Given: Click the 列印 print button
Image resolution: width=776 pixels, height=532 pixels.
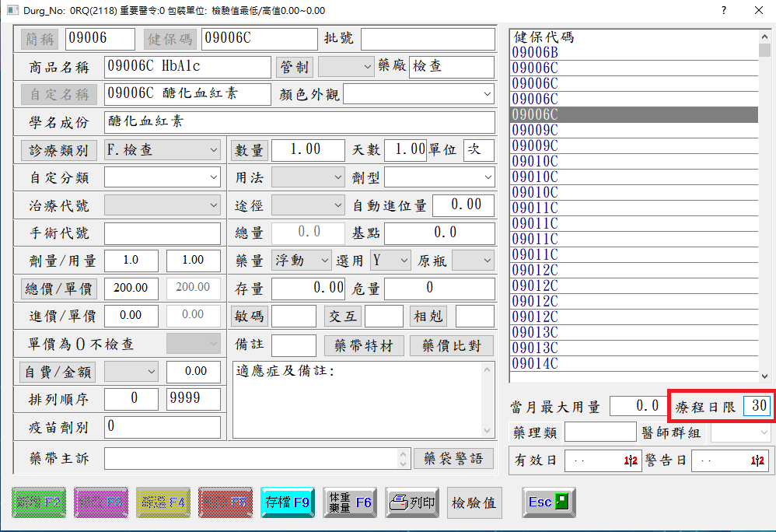Looking at the screenshot, I should click(414, 502).
